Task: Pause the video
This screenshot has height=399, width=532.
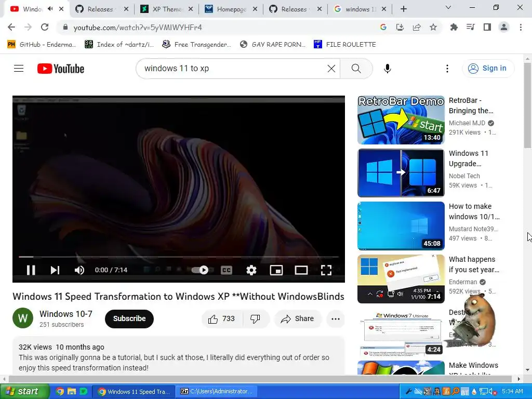Action: [x=31, y=270]
